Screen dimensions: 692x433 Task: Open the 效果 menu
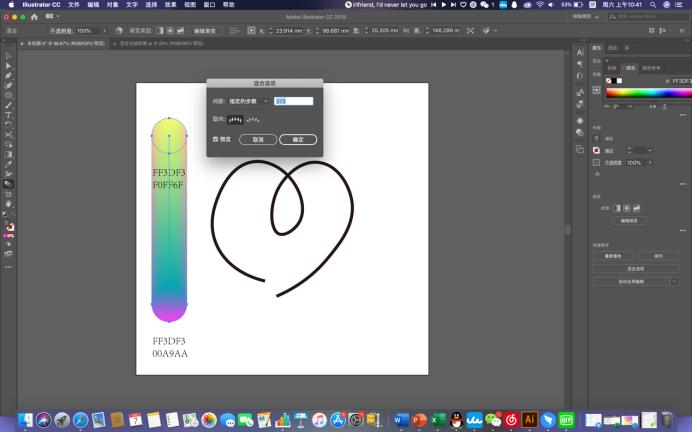tap(170, 4)
